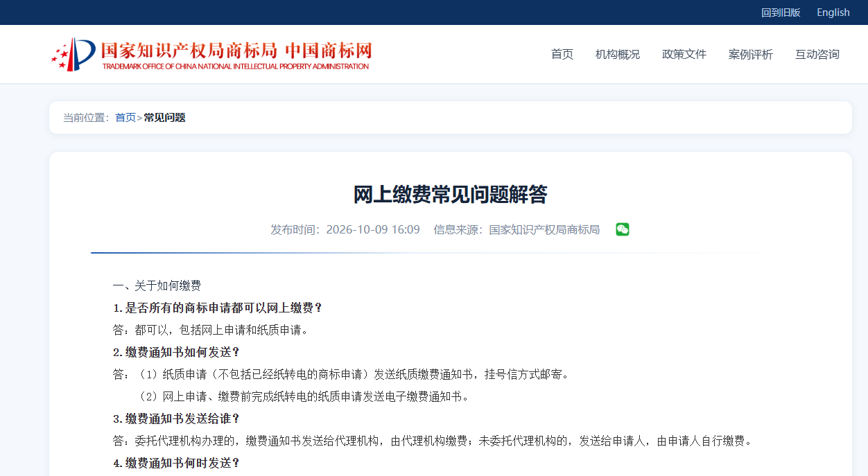
Task: Open the 回到旧版 link
Action: point(781,12)
